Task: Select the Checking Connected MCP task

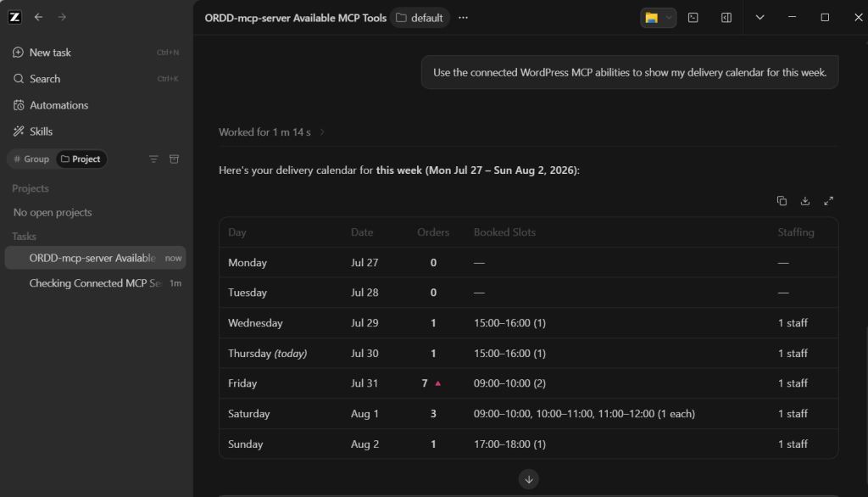Action: [95, 283]
